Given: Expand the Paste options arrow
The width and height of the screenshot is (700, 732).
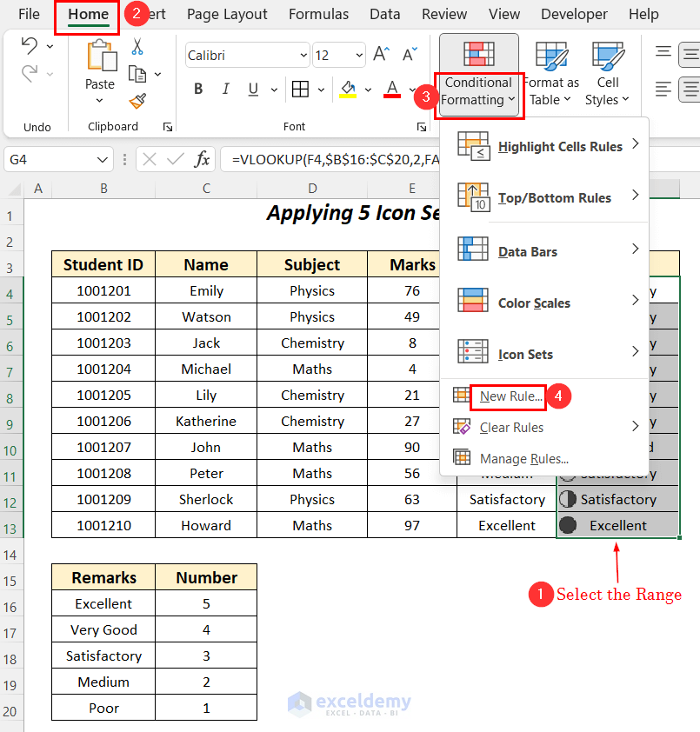Looking at the screenshot, I should pyautogui.click(x=99, y=100).
